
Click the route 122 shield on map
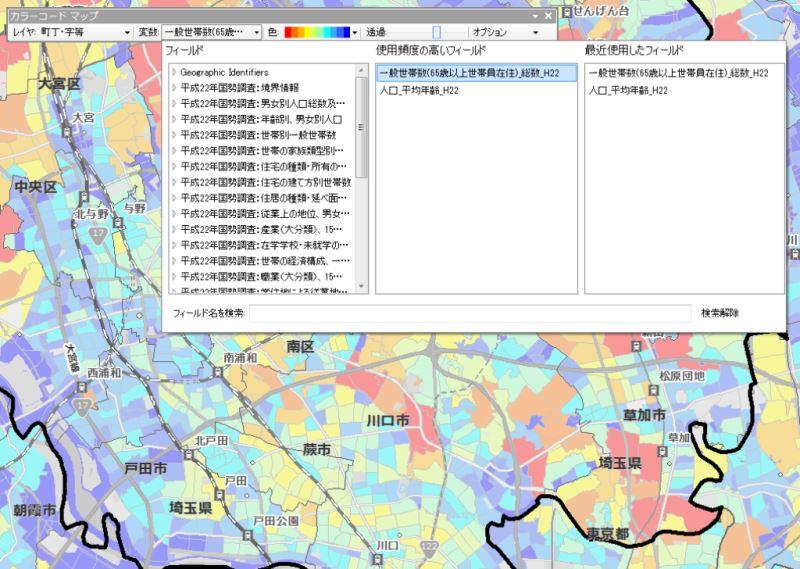pos(429,546)
